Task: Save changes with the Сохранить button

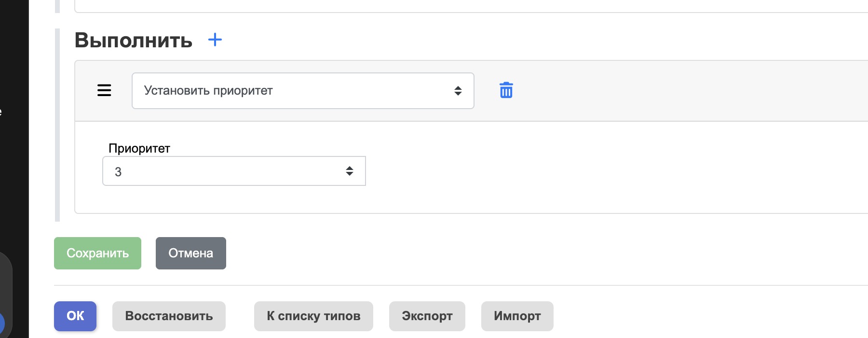Action: click(x=97, y=253)
